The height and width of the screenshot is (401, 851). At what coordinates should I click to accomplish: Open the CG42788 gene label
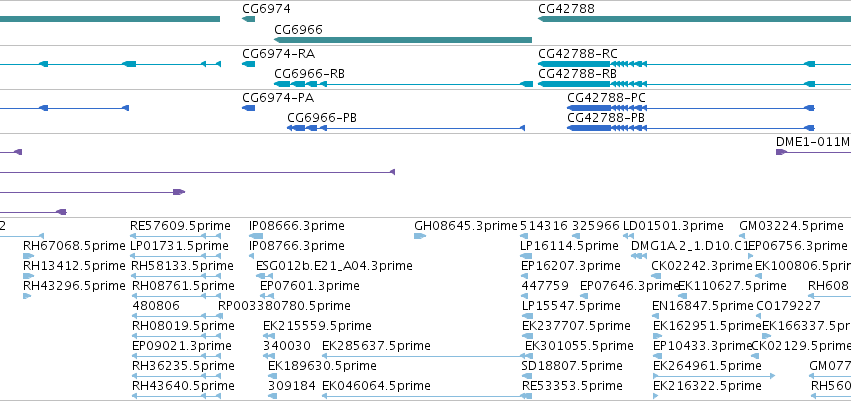(566, 9)
